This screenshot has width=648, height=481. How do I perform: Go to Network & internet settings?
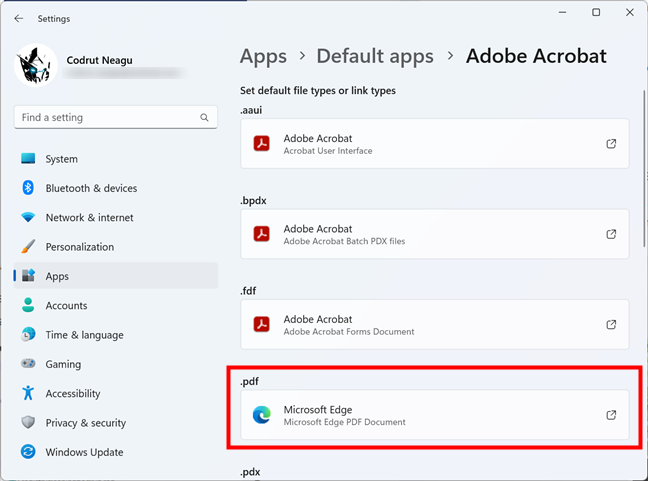[89, 217]
